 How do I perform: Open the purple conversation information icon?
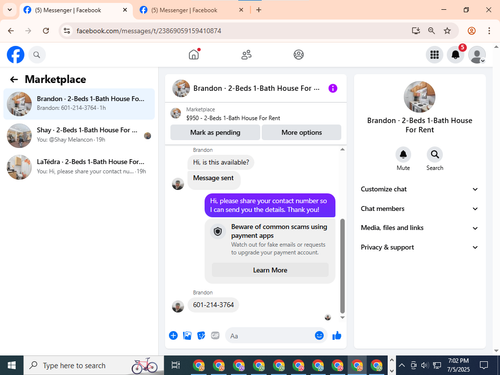333,88
